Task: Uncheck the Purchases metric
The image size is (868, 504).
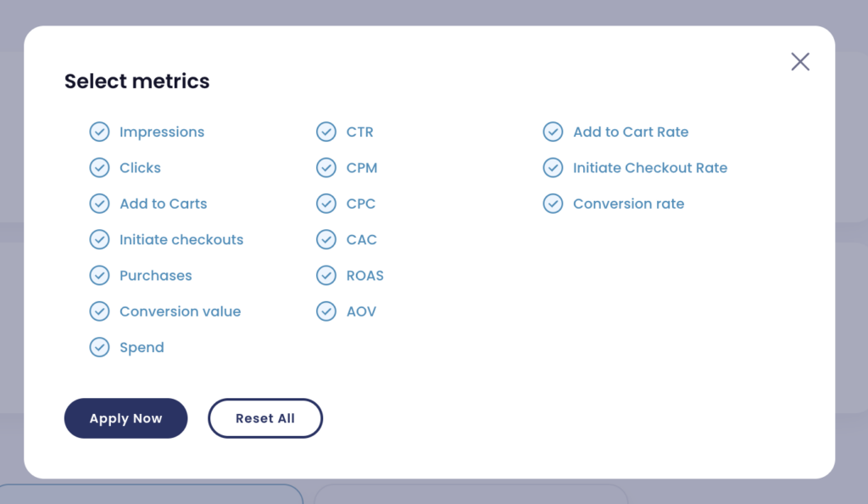Action: coord(100,275)
